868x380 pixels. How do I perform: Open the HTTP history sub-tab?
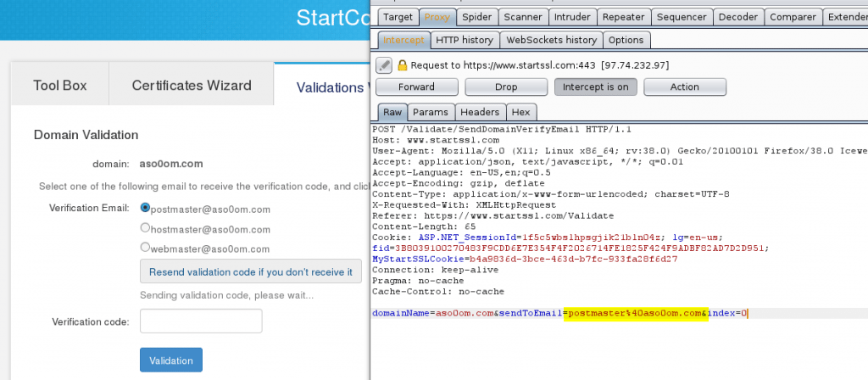[x=465, y=40]
